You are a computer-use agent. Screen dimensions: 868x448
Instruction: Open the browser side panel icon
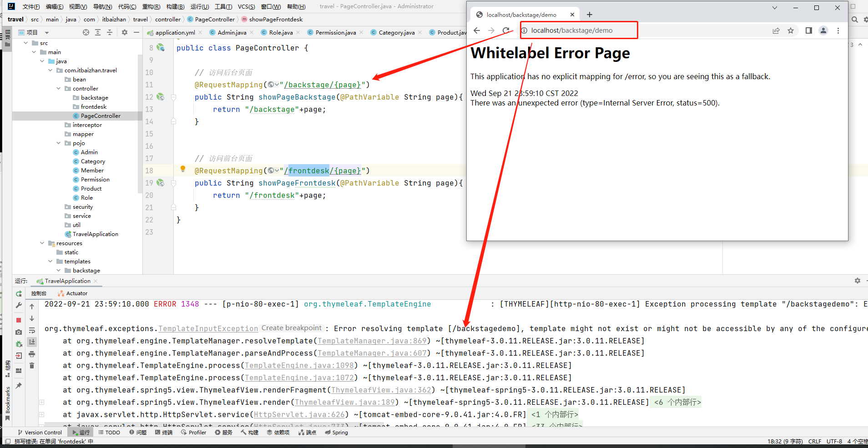tap(809, 30)
